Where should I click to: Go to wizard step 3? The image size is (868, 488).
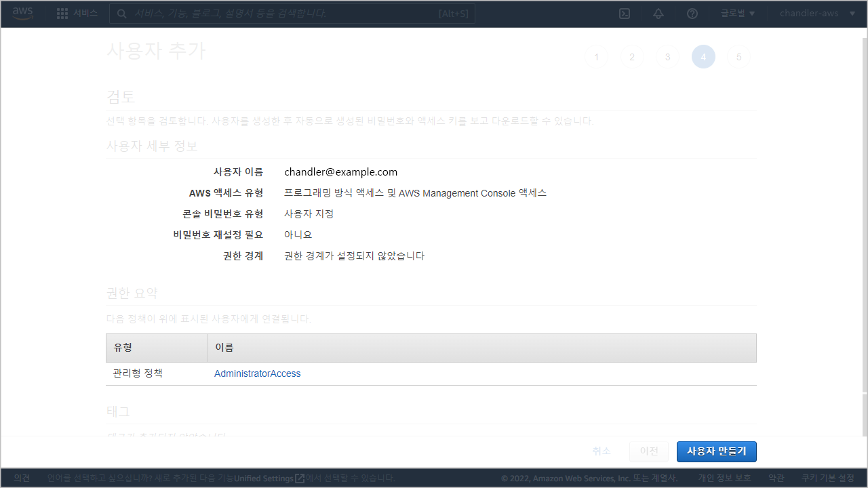point(668,57)
